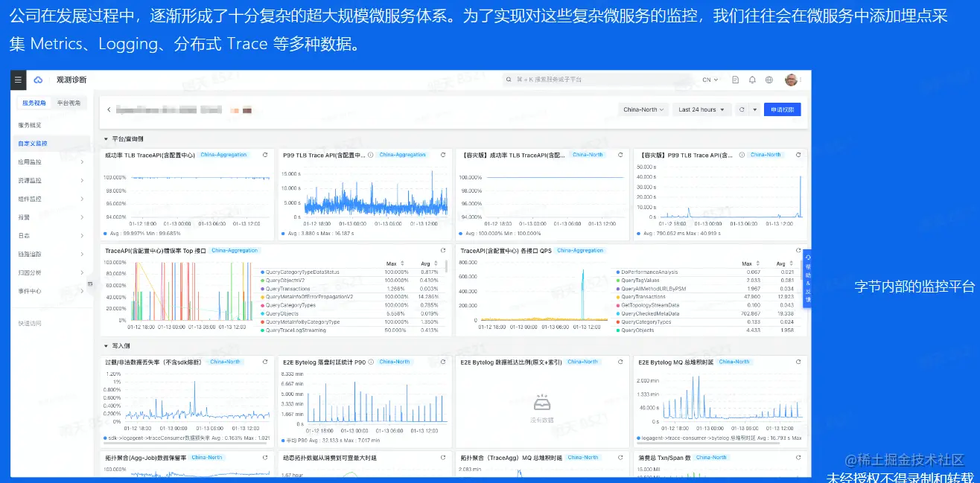Toggle QueryAllMethodURLByPSM legend series
Image resolution: width=980 pixels, height=483 pixels.
coord(650,289)
